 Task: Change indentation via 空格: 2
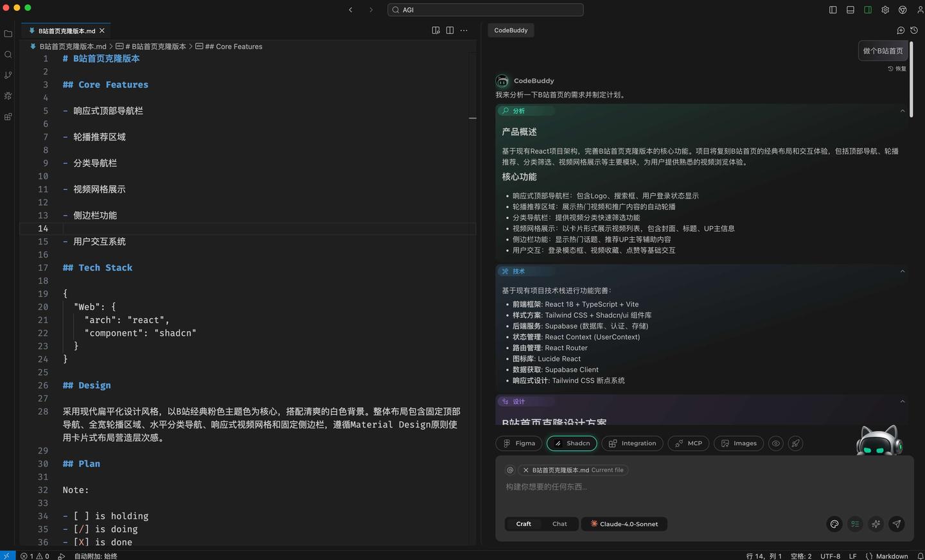[x=801, y=556]
